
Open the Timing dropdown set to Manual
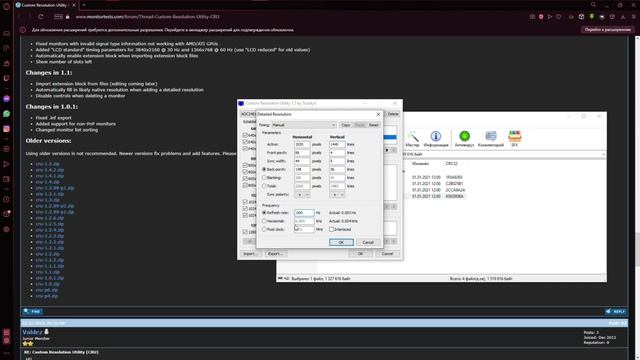(304, 125)
